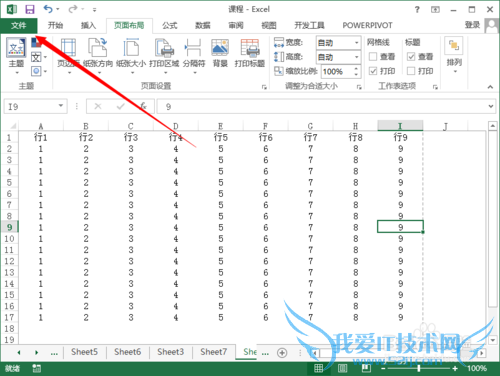Click the 100% zoom level in status bar
The image size is (500, 376).
tap(477, 368)
